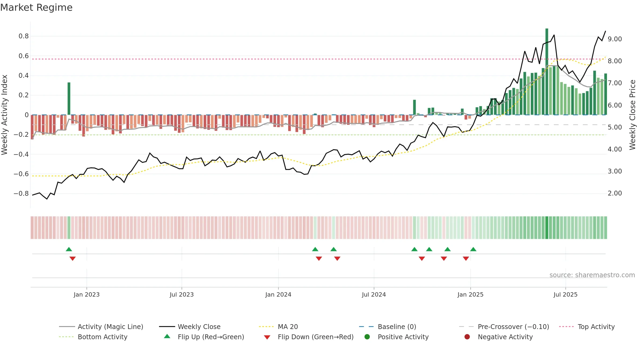Click the Jan 2025 x-axis label
The width and height of the screenshot is (644, 362).
point(470,294)
